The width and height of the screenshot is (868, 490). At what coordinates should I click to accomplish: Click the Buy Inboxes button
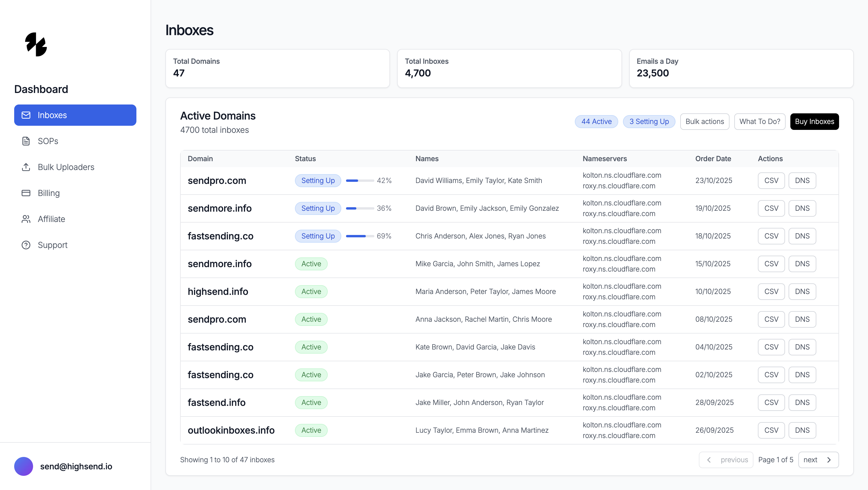(x=815, y=121)
